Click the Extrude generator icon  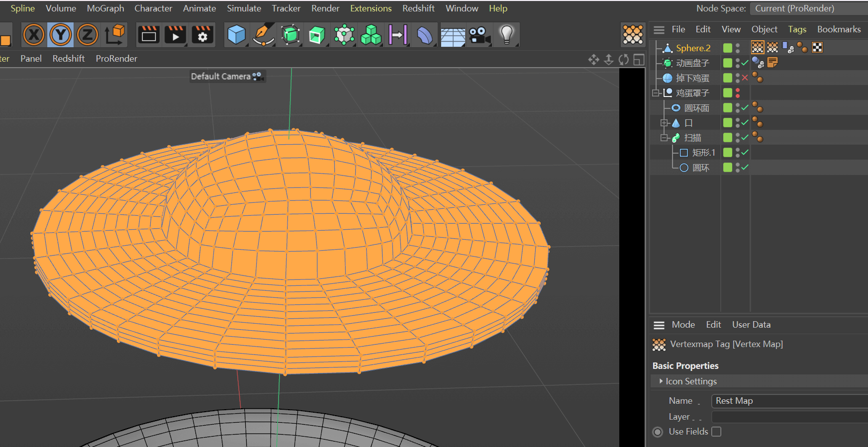coord(317,35)
